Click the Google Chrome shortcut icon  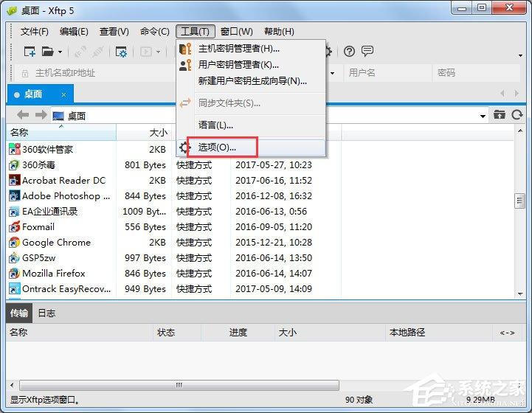[x=14, y=243]
